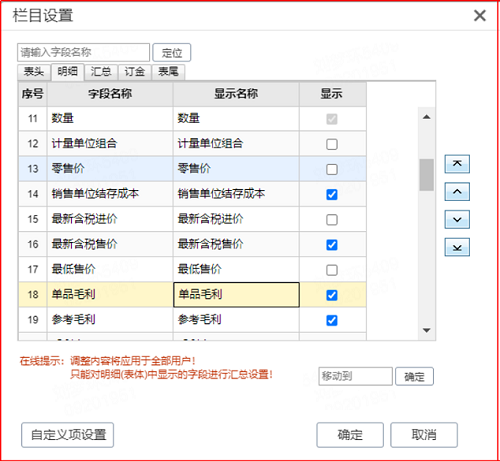
Task: Select field name cell 计量单位组合
Action: (x=110, y=144)
